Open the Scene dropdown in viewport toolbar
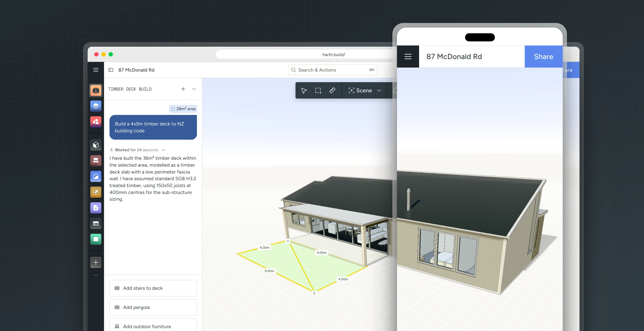 [x=365, y=90]
